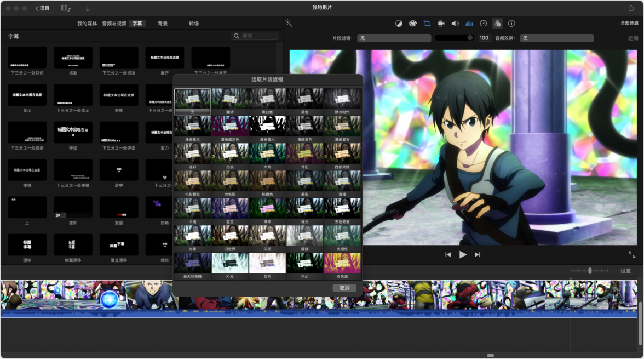This screenshot has width=644, height=359.
Task: Choose the 老电影 filter
Action: pos(229,184)
